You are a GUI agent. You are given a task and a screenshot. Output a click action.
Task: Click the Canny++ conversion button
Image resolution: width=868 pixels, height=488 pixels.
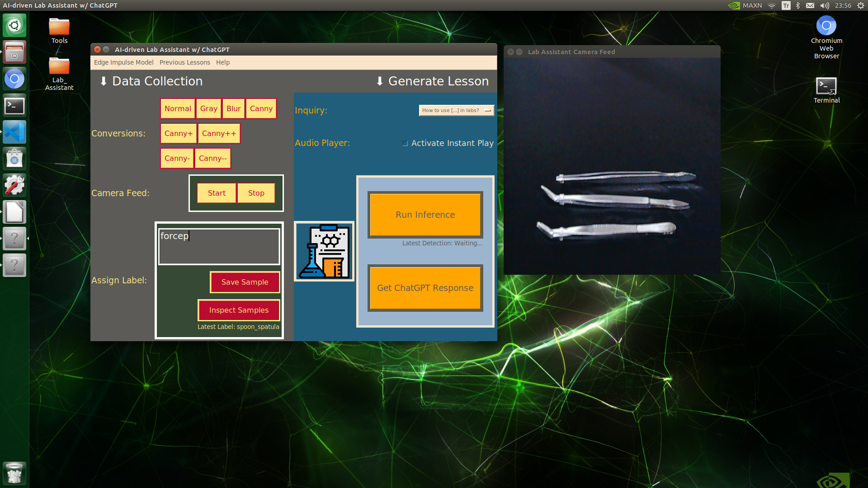[x=217, y=133]
